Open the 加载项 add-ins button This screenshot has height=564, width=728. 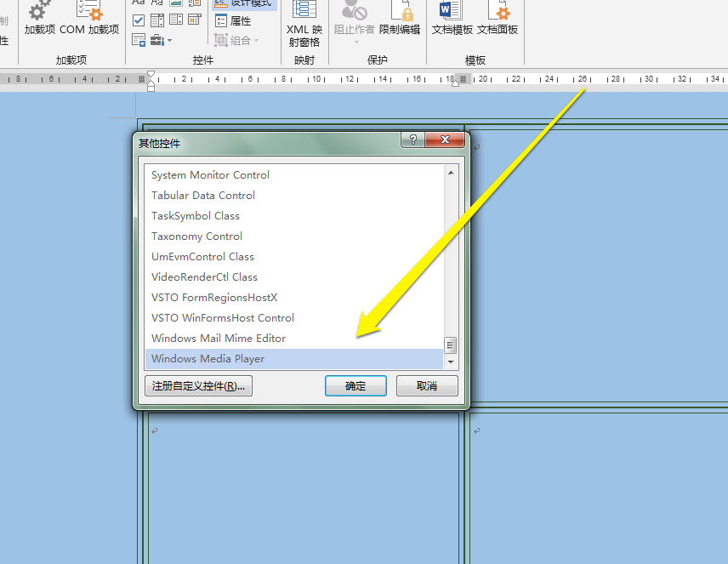(x=39, y=19)
